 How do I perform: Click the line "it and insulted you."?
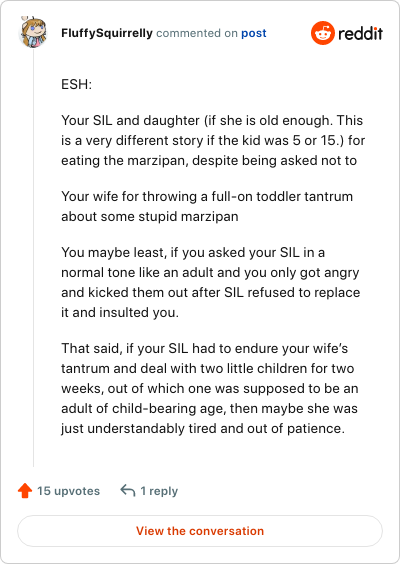[120, 312]
